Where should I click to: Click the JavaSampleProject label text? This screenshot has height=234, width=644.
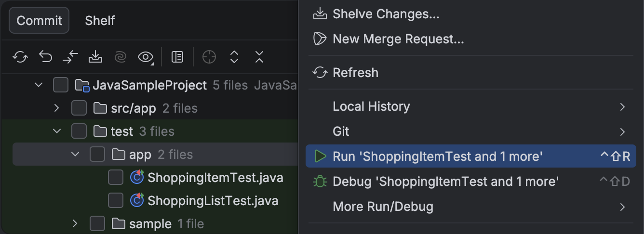point(150,86)
